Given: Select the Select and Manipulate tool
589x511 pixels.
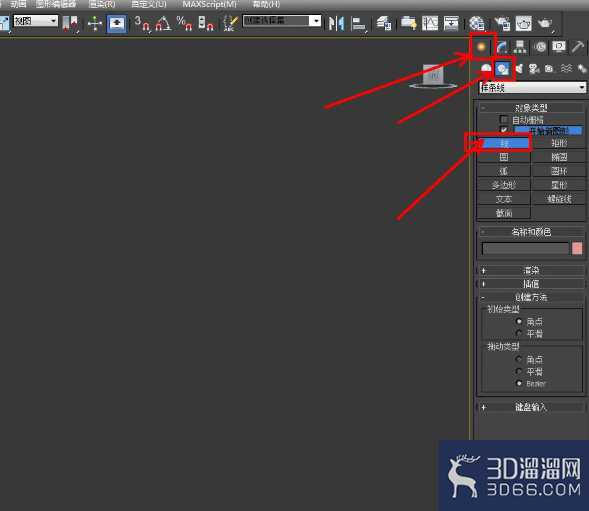Looking at the screenshot, I should click(95, 23).
